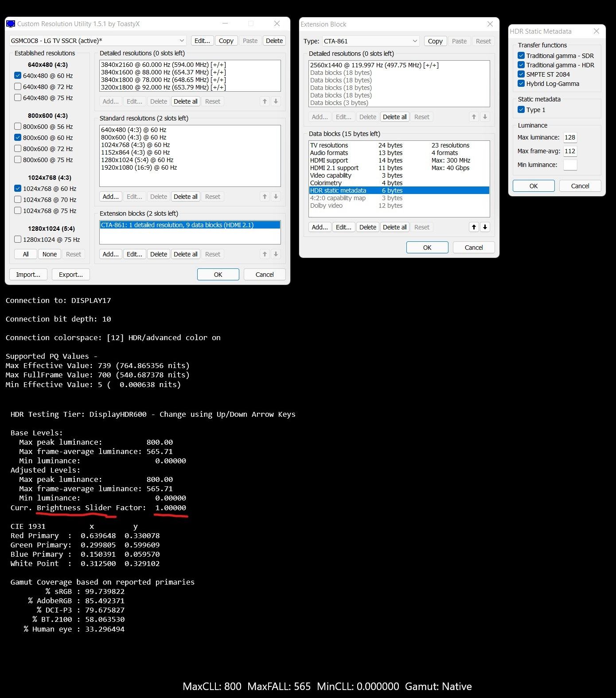Select 1920x1080 (16:9) @ 60 Hz standard resolution
The image size is (616, 698).
190,167
